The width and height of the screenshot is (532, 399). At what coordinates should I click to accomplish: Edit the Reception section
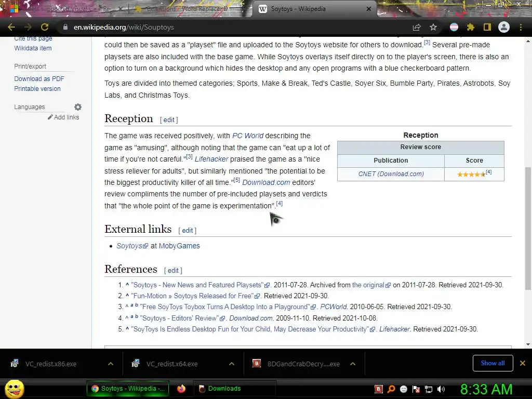(x=169, y=120)
